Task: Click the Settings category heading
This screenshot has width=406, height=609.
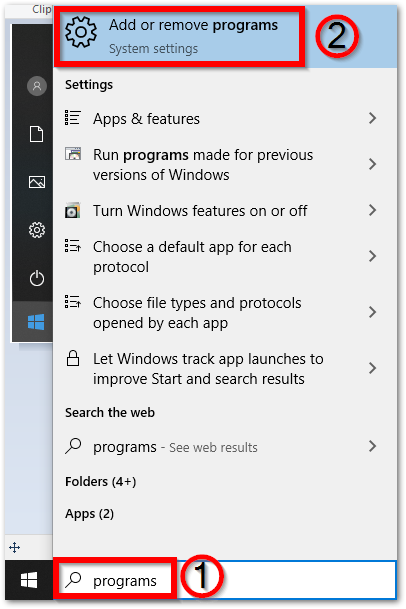Action: [89, 85]
